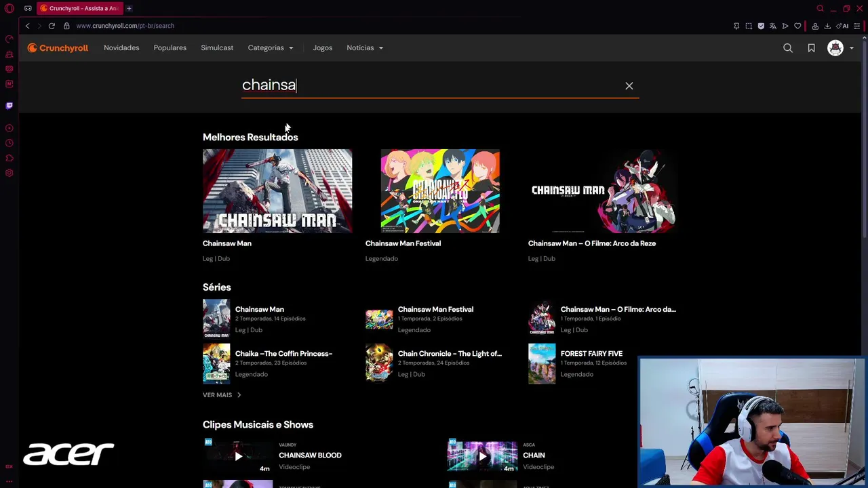Open Extensions cube in the sidebar
Image resolution: width=868 pixels, height=488 pixels.
9,158
